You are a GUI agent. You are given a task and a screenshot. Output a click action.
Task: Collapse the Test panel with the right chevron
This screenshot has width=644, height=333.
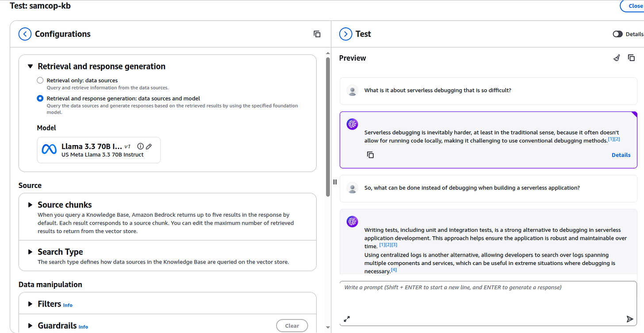click(x=345, y=34)
